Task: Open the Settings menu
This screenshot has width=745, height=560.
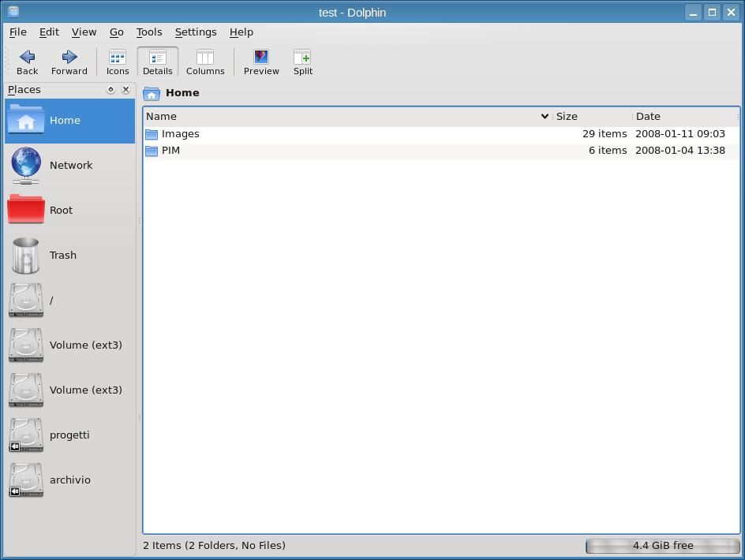Action: [x=196, y=32]
